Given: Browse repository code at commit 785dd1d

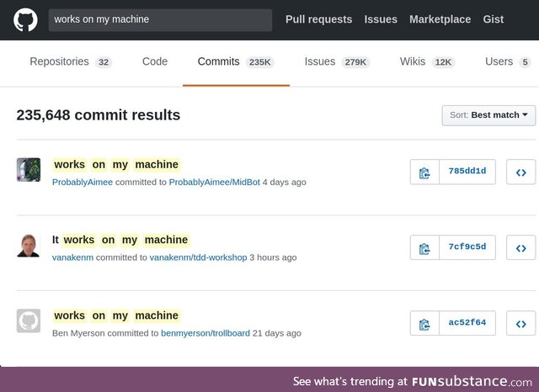Looking at the screenshot, I should (x=520, y=172).
